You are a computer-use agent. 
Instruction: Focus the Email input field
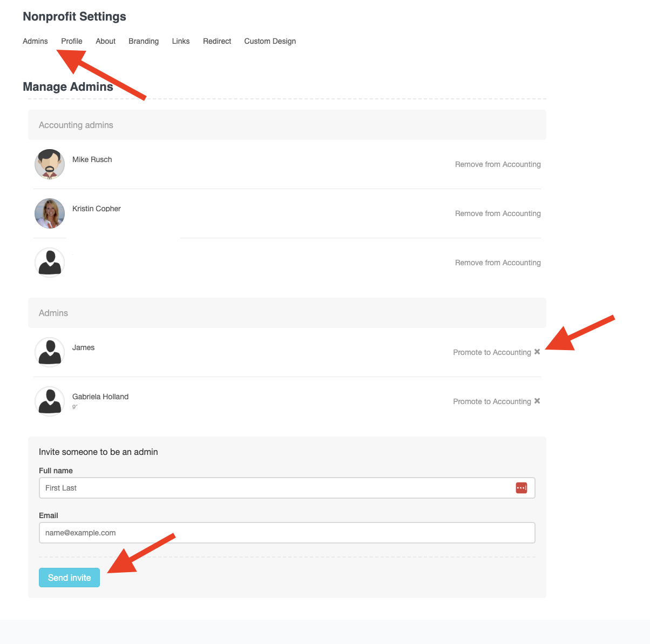tap(287, 533)
